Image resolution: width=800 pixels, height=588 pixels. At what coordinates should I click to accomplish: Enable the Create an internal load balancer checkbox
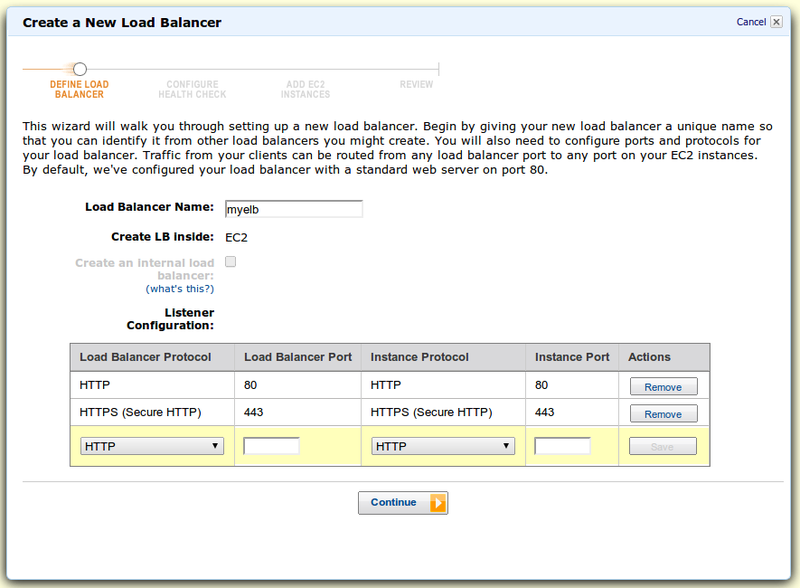229,260
